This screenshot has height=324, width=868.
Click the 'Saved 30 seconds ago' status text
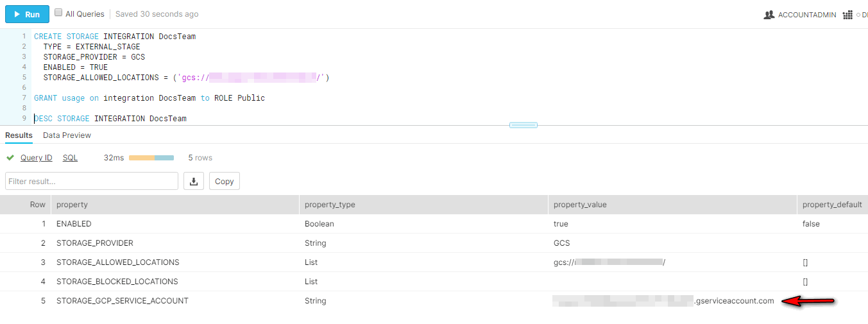[x=157, y=14]
